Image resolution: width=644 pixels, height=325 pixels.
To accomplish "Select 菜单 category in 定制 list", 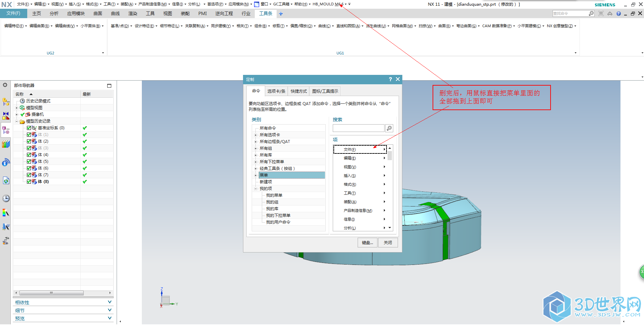I will pyautogui.click(x=292, y=175).
